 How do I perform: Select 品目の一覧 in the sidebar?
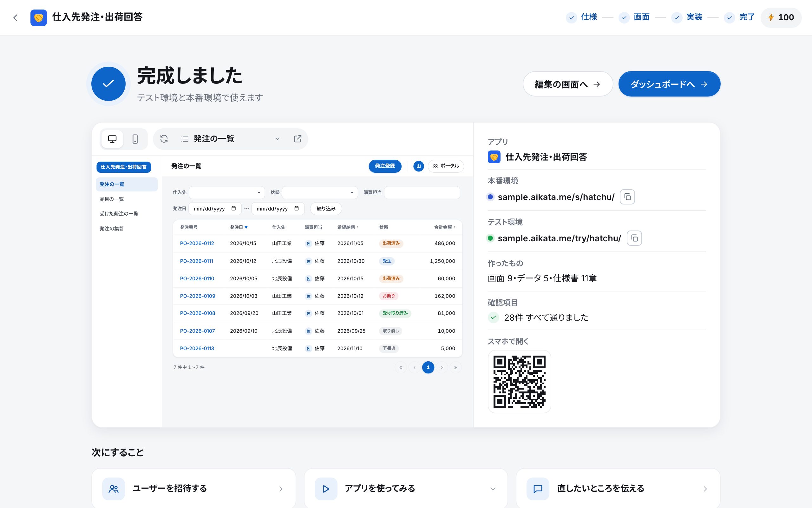[x=127, y=199]
